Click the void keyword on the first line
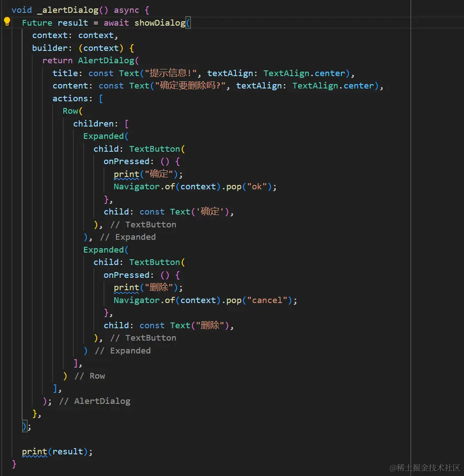 [x=22, y=10]
